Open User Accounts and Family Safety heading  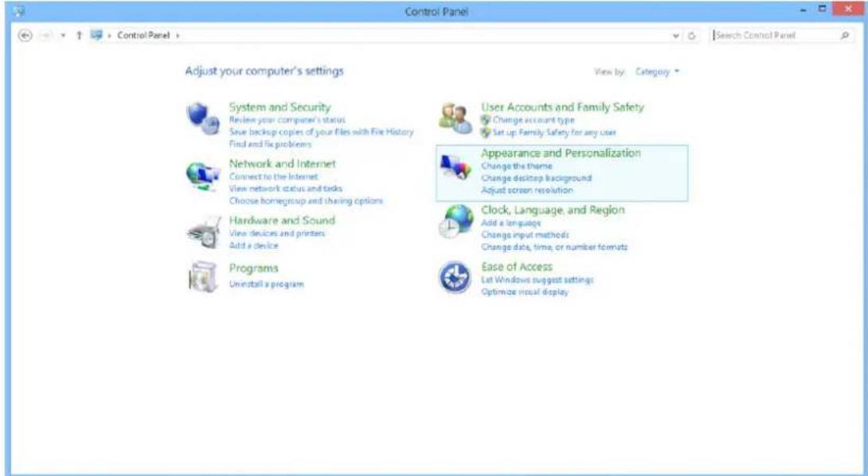point(562,107)
